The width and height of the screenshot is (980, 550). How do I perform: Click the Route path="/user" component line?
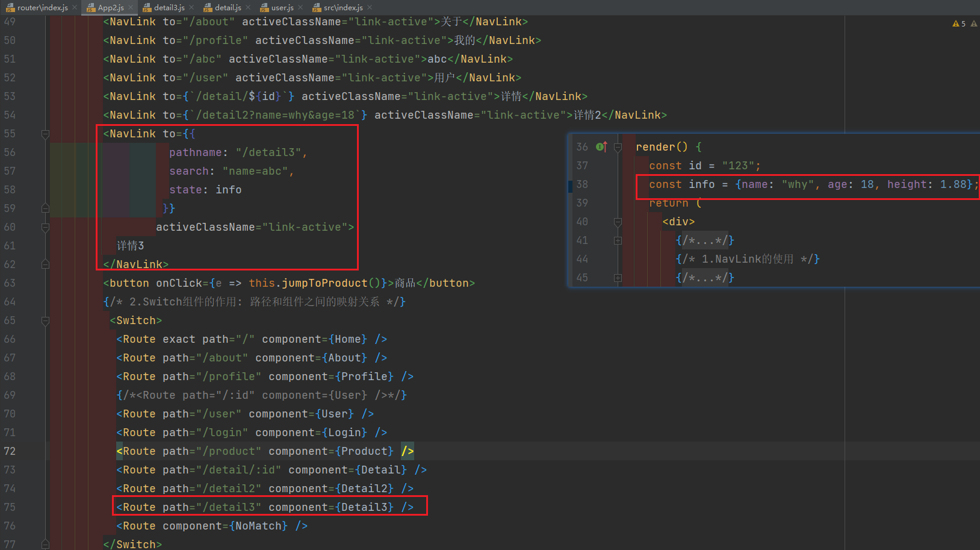tap(245, 414)
